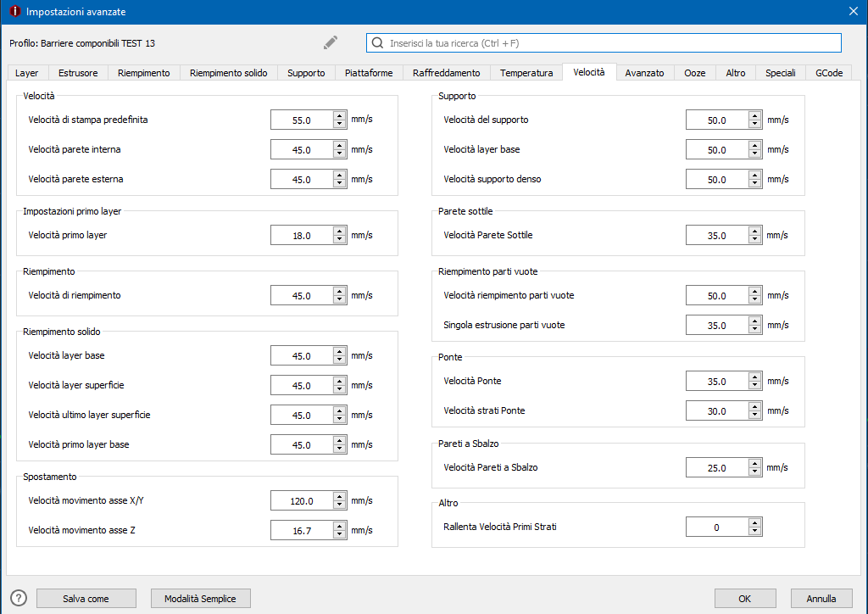868x614 pixels.
Task: Select the Riempimento solido tab
Action: (x=228, y=73)
